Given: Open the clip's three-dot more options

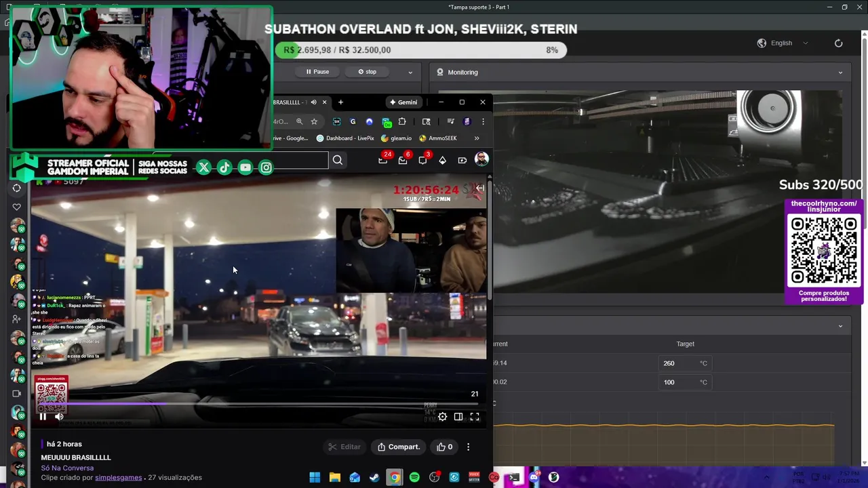Looking at the screenshot, I should tap(468, 447).
